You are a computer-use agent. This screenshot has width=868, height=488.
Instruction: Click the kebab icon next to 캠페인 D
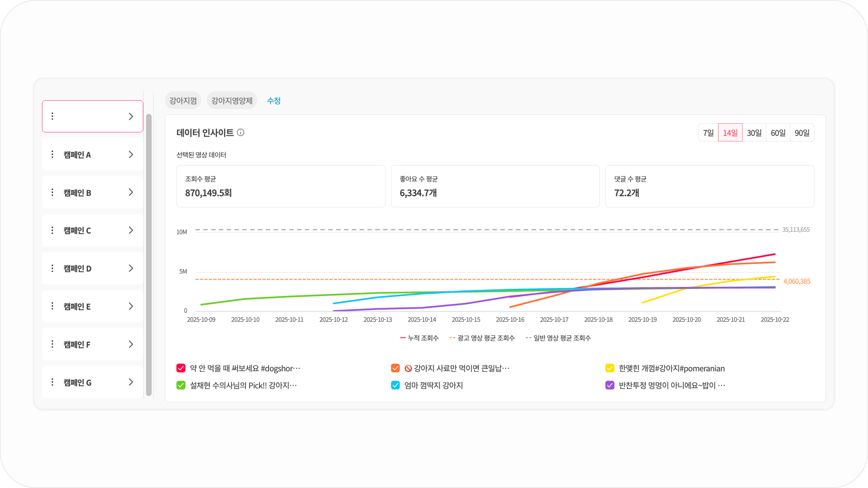(x=52, y=268)
